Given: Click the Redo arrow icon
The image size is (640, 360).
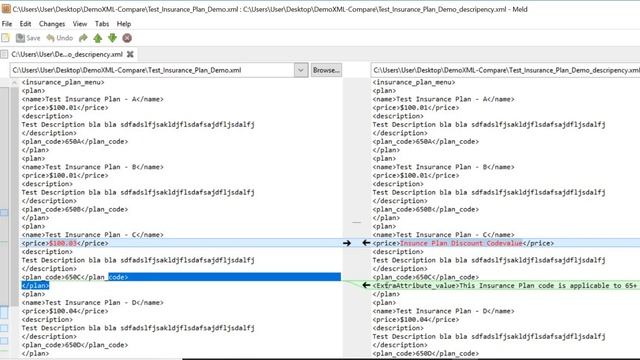Looking at the screenshot, I should [83, 38].
